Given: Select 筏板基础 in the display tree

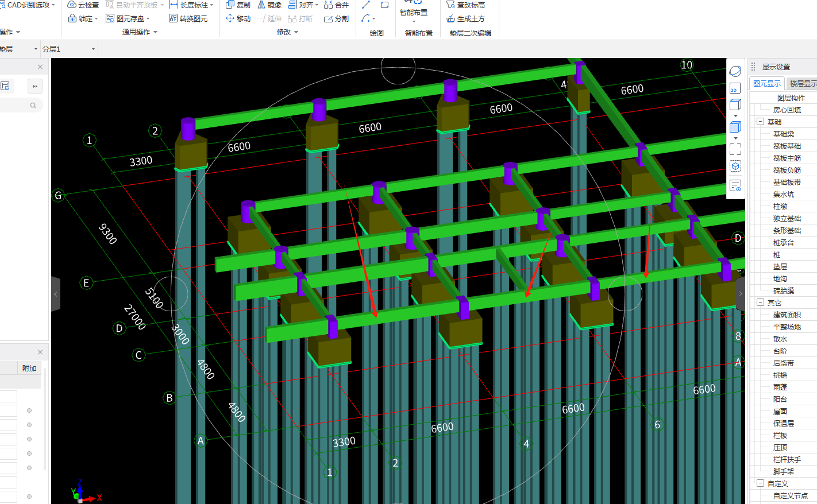Looking at the screenshot, I should [x=787, y=146].
